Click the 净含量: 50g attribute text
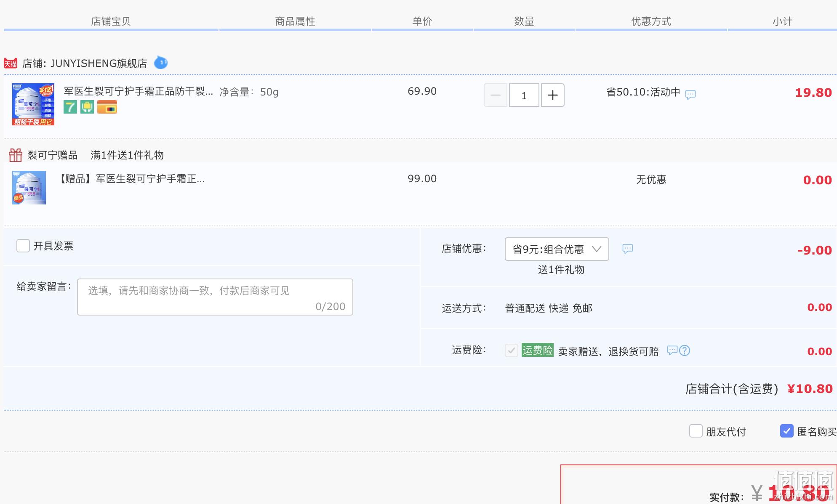 point(249,92)
